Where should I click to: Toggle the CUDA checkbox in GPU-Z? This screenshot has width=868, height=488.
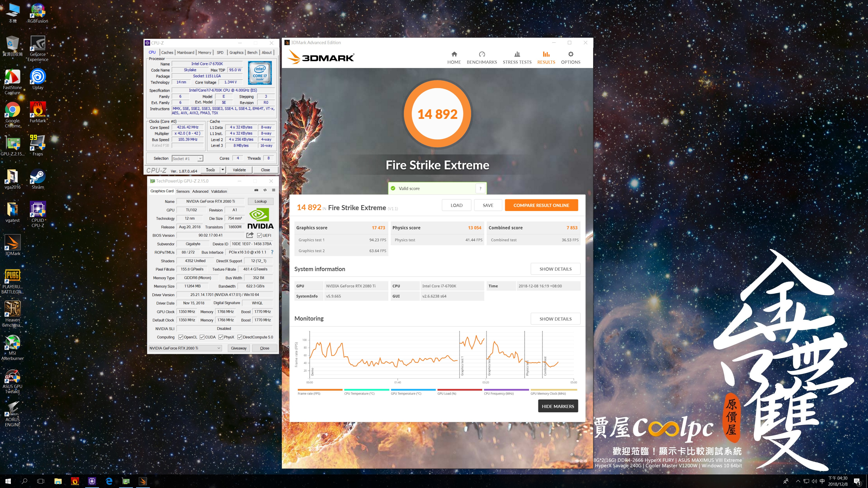tap(202, 337)
